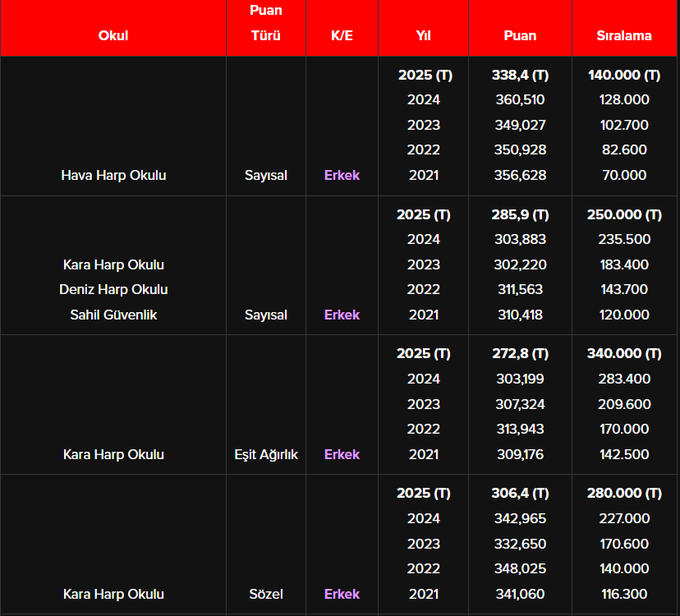Click Erkek in the Sahil Güvenlik row
680x616 pixels.
click(342, 315)
